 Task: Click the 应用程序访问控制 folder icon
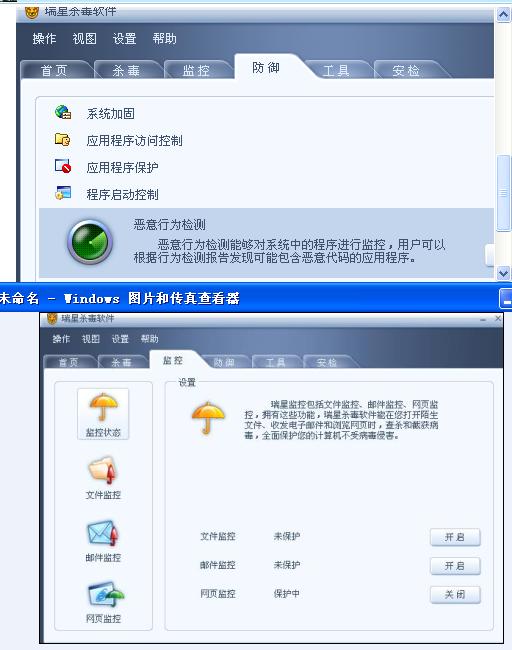pos(63,139)
